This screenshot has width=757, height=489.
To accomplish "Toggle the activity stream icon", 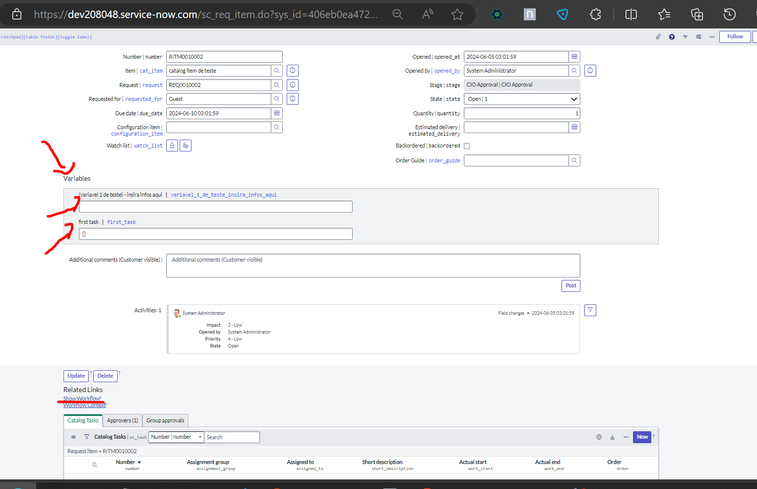I will pos(685,37).
